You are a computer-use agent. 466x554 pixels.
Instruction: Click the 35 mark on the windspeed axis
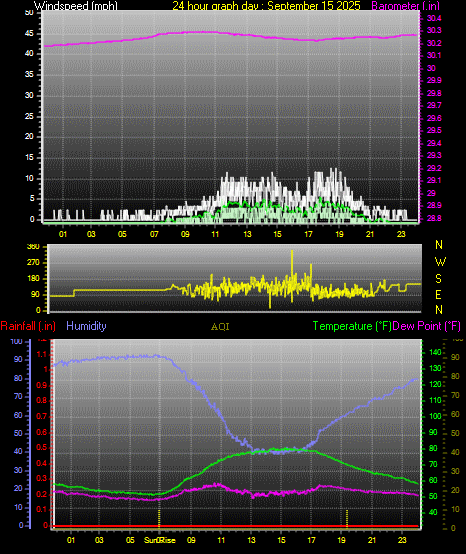click(29, 75)
